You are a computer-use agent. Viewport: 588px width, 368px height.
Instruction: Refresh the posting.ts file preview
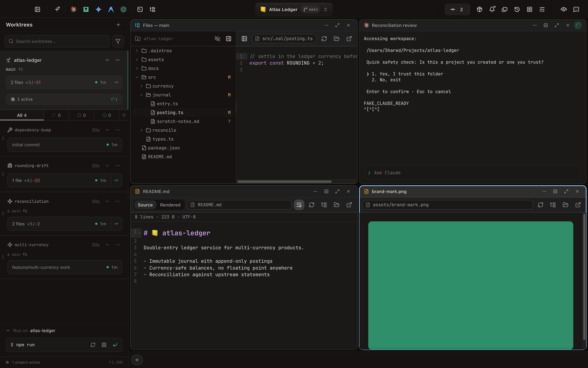click(324, 38)
